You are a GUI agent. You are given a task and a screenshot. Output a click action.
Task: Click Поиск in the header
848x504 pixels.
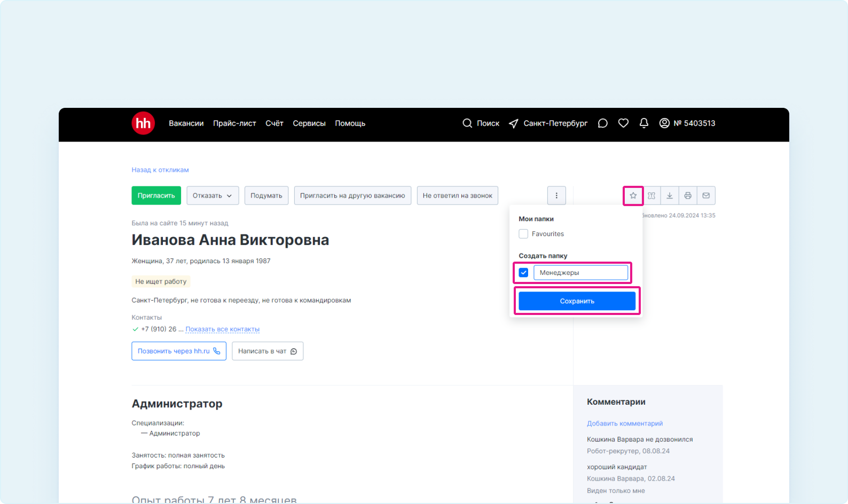pos(488,123)
